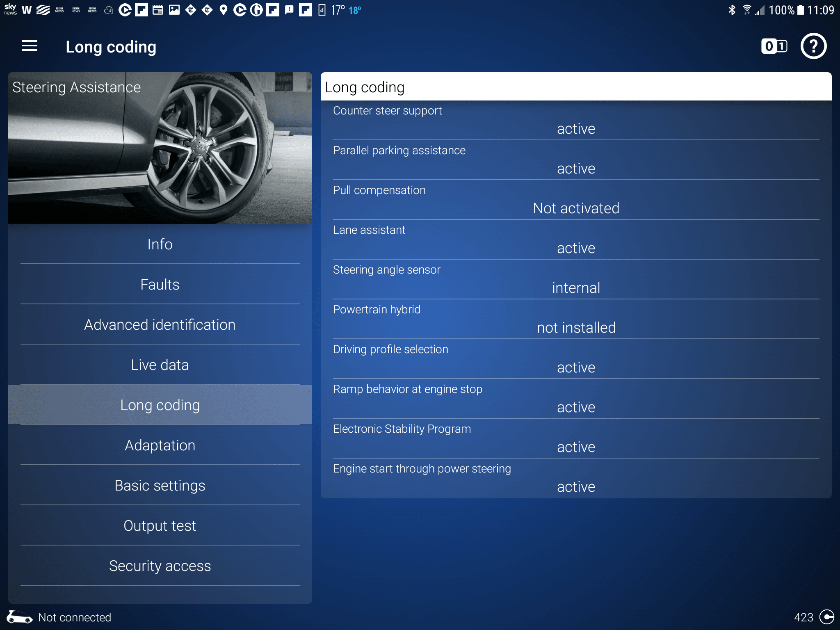Tap the Carista logo icon bottom right

pyautogui.click(x=826, y=617)
